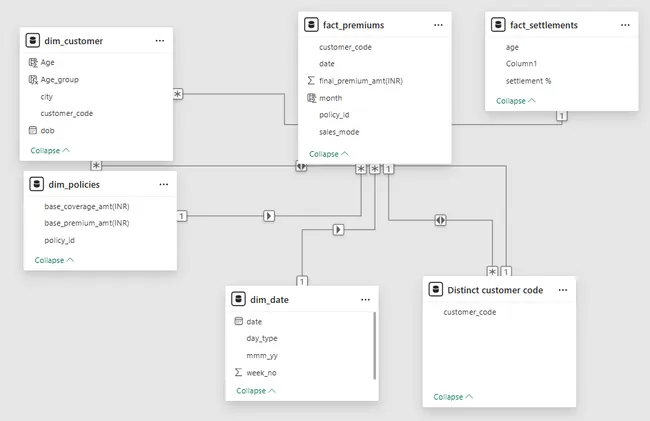Screen dimensions: 650x421
Task: Click the fact_premiums table title
Action: 354,25
